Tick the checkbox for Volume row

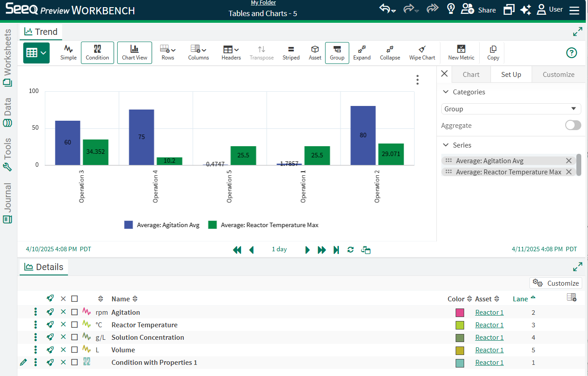[74, 350]
